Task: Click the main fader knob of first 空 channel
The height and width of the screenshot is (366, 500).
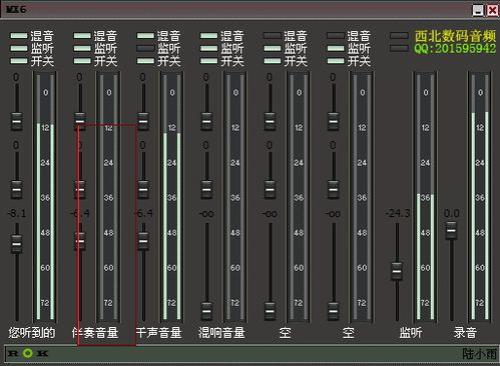Action: coord(270,311)
